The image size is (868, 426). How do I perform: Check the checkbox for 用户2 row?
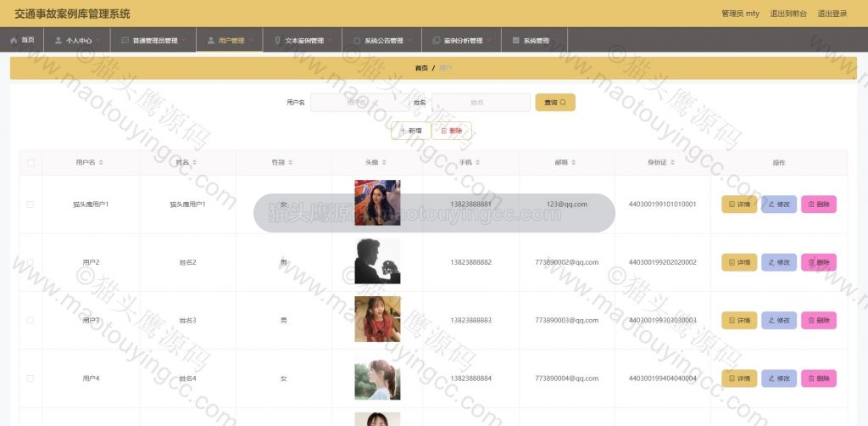(31, 262)
